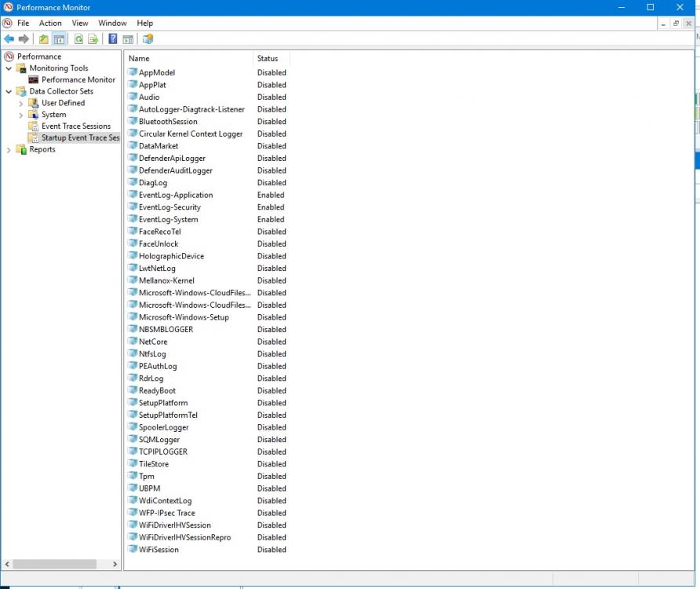Select the Performance Monitor tree icon
700x589 pixels.
(34, 80)
